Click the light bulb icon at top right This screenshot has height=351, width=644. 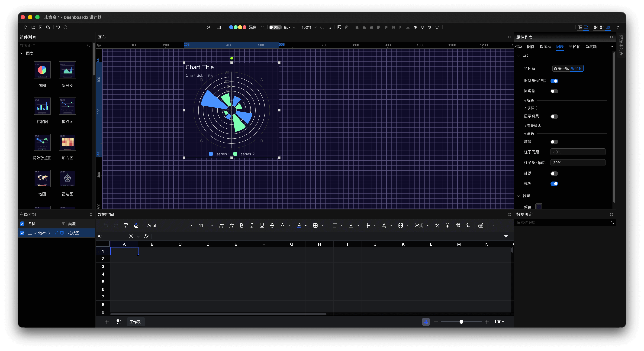[x=618, y=27]
